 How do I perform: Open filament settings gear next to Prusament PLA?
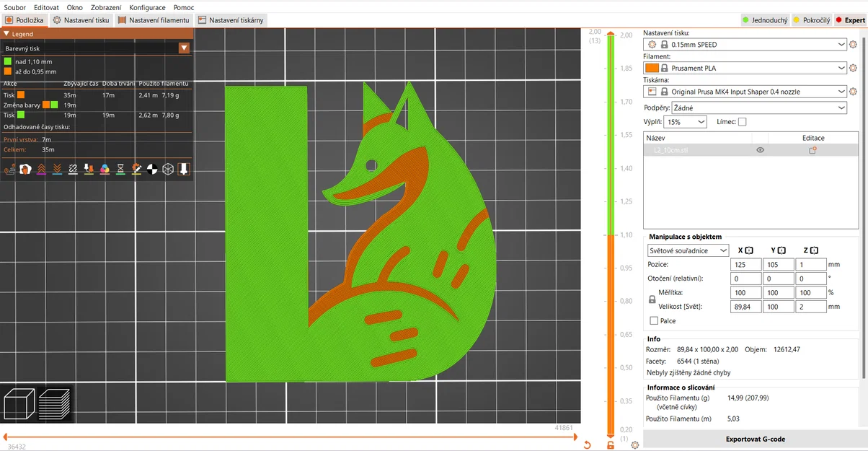coord(854,69)
